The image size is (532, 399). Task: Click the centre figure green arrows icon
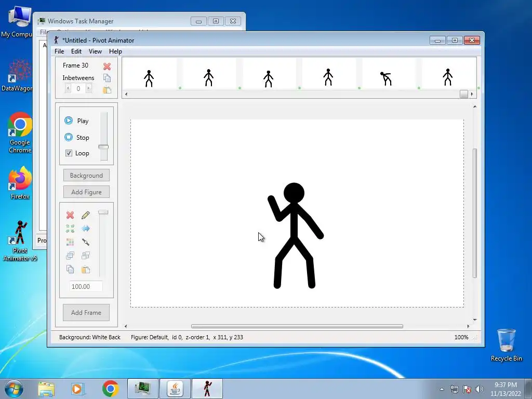tap(70, 229)
